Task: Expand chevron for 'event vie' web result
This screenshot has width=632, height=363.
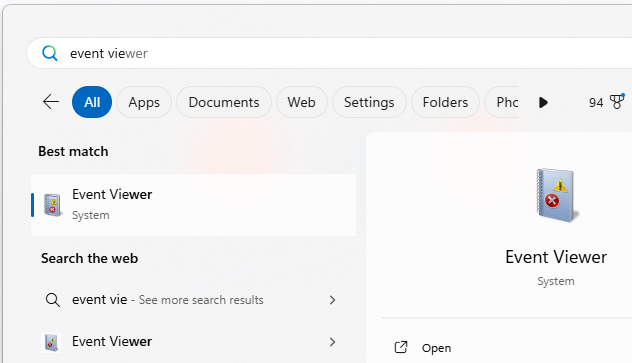Action: pyautogui.click(x=332, y=300)
